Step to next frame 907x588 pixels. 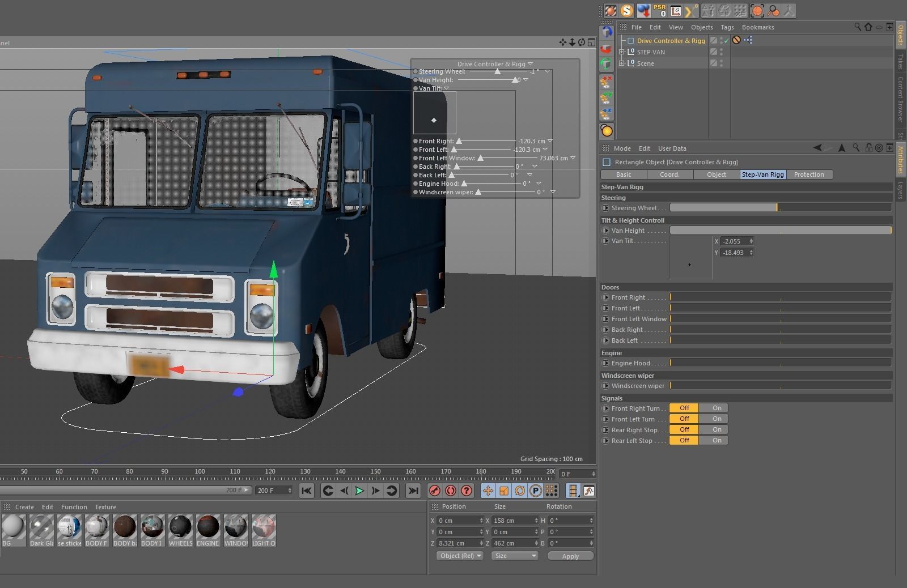pos(375,491)
